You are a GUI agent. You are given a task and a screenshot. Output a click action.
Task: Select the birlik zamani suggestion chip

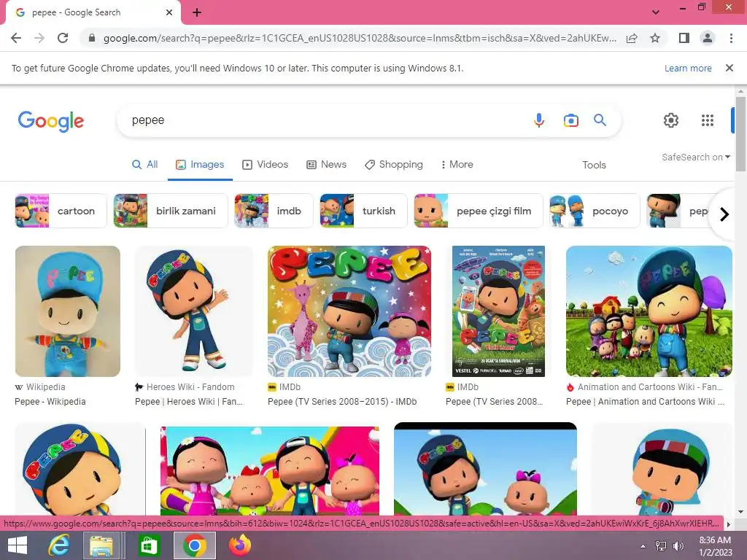[x=171, y=211]
